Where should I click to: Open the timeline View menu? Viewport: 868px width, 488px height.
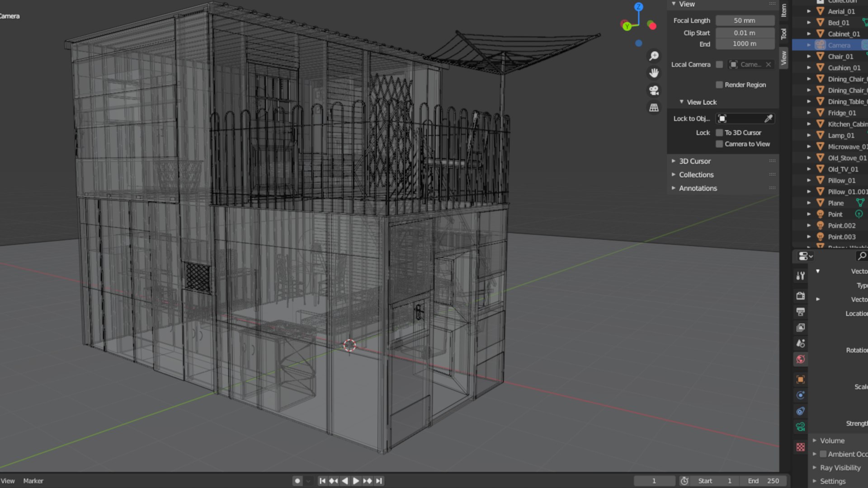pyautogui.click(x=8, y=481)
